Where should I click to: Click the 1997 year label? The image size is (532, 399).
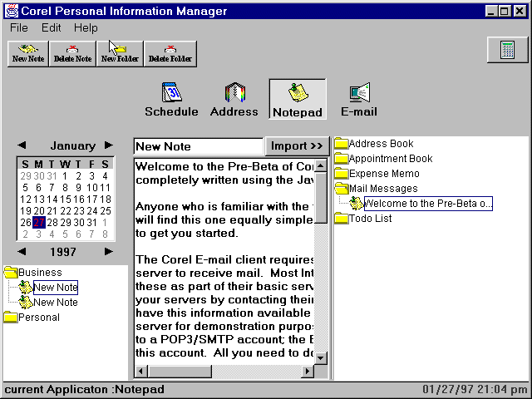tap(63, 252)
